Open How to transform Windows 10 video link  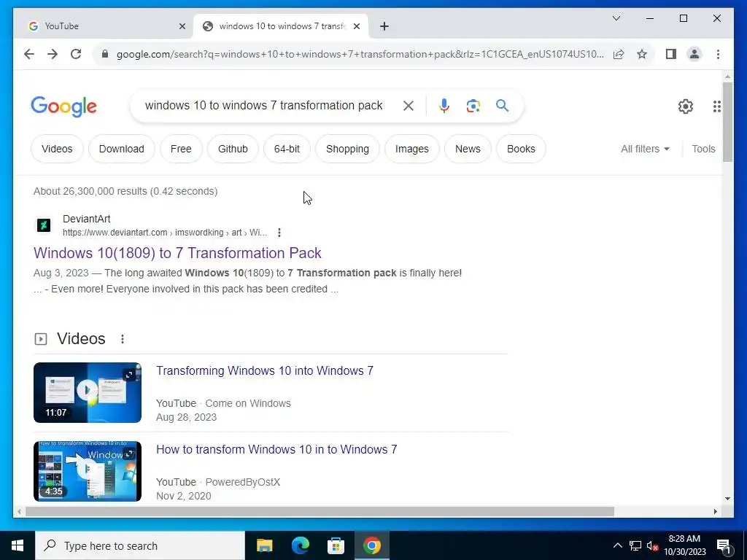coord(276,449)
